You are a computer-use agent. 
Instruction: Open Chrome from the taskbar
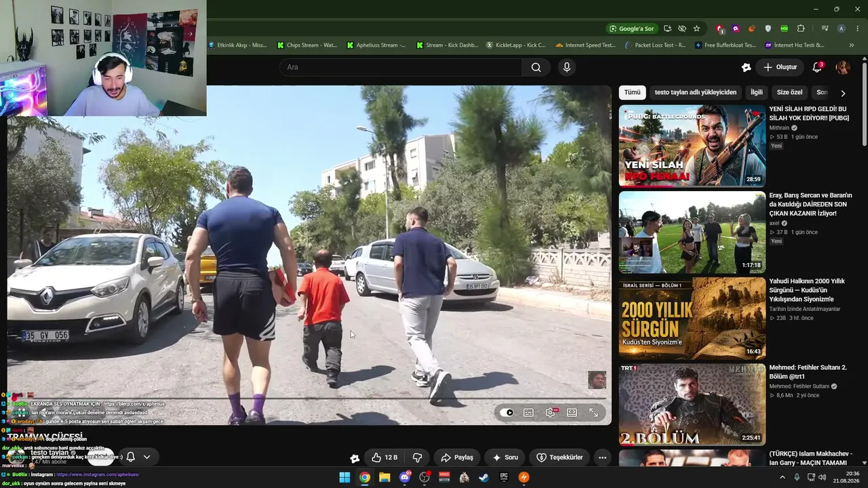click(365, 477)
